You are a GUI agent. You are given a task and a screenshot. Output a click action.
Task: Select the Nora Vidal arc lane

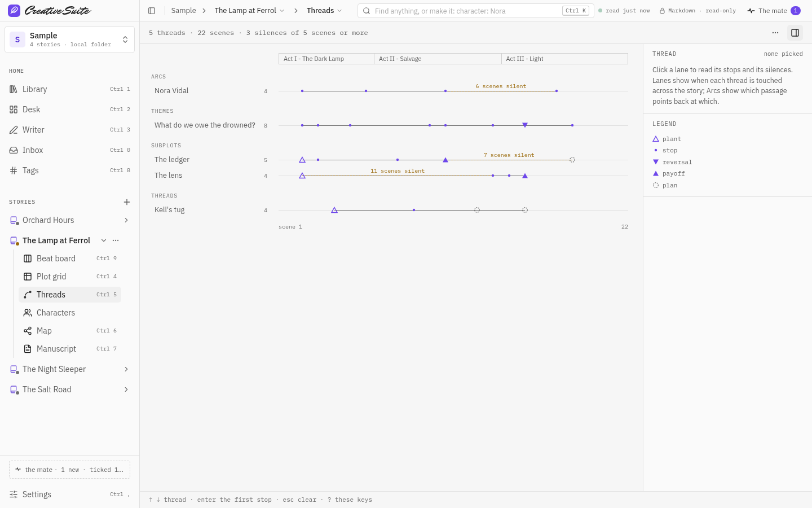(389, 91)
